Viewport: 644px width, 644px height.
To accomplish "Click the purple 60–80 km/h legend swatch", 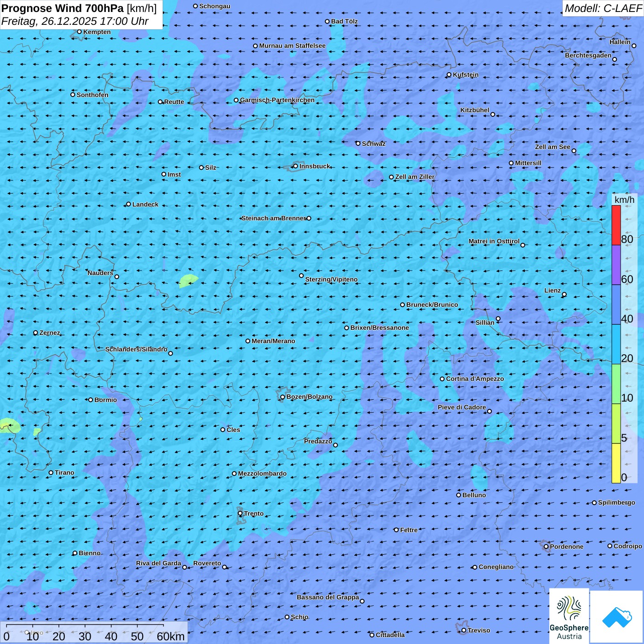I will click(616, 265).
